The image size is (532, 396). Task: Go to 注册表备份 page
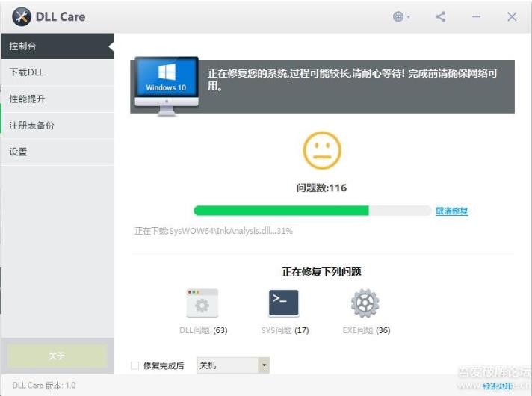[x=57, y=126]
